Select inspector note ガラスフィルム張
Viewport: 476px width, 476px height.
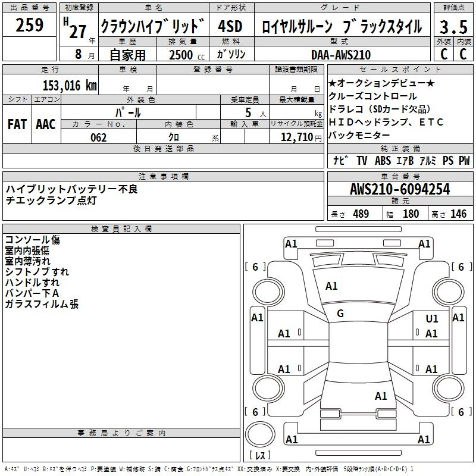tap(42, 304)
